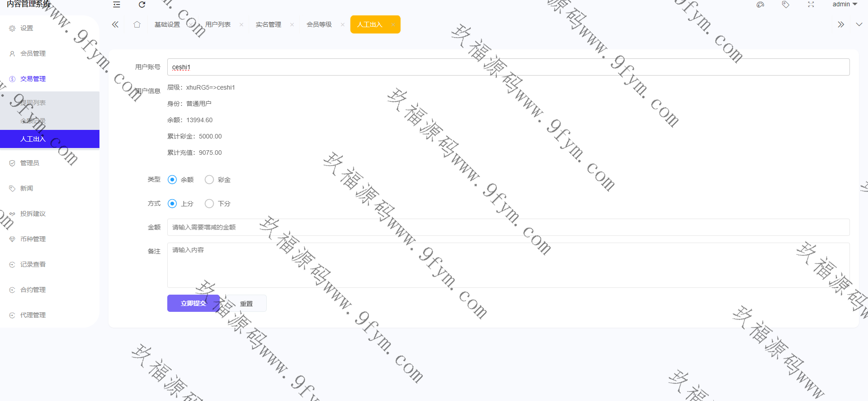Expand the tab options chevron dropdown

click(x=859, y=24)
